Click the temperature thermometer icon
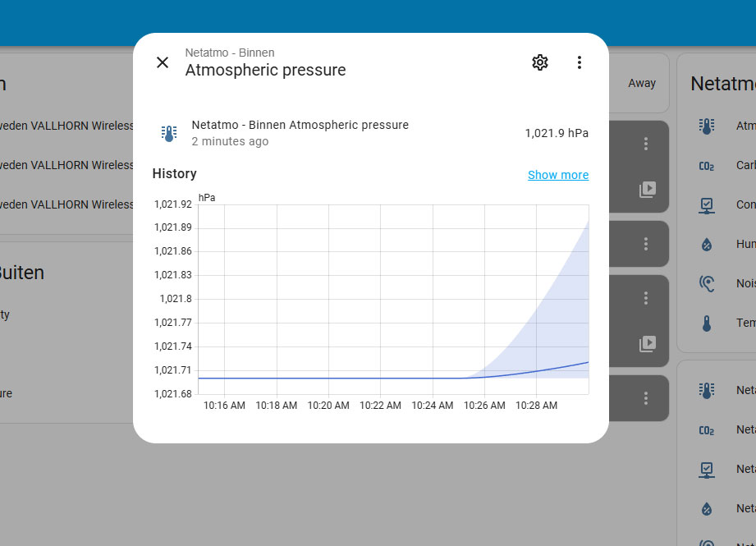The image size is (756, 546). 707,323
